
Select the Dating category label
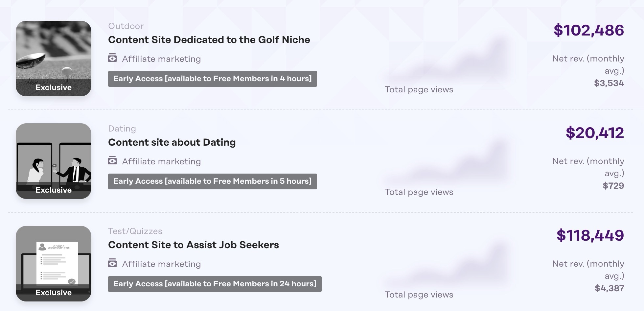click(122, 129)
